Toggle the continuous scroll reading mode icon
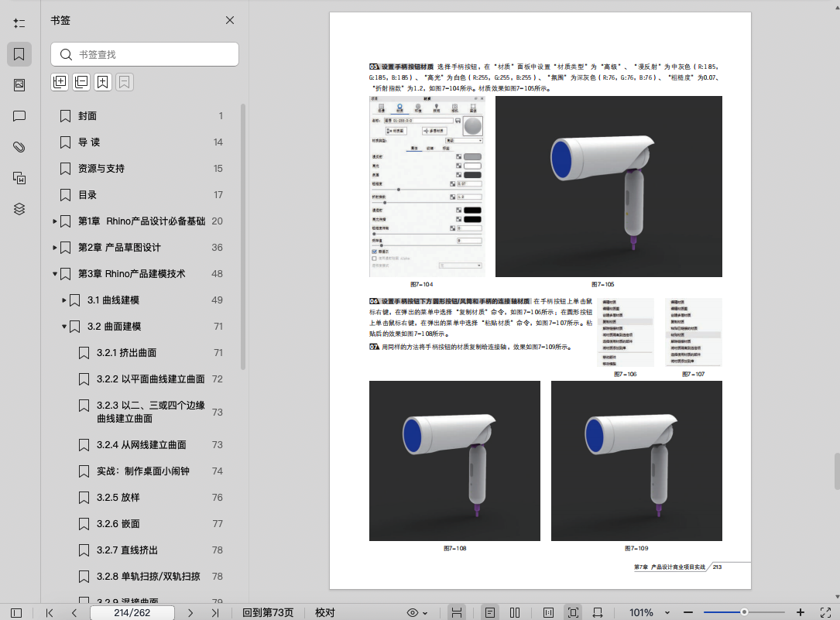This screenshot has height=620, width=840. 457,612
